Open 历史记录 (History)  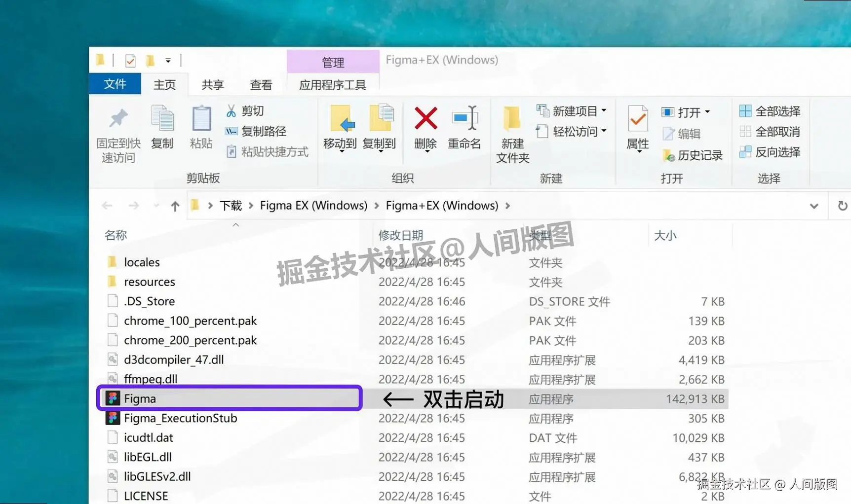coord(692,155)
